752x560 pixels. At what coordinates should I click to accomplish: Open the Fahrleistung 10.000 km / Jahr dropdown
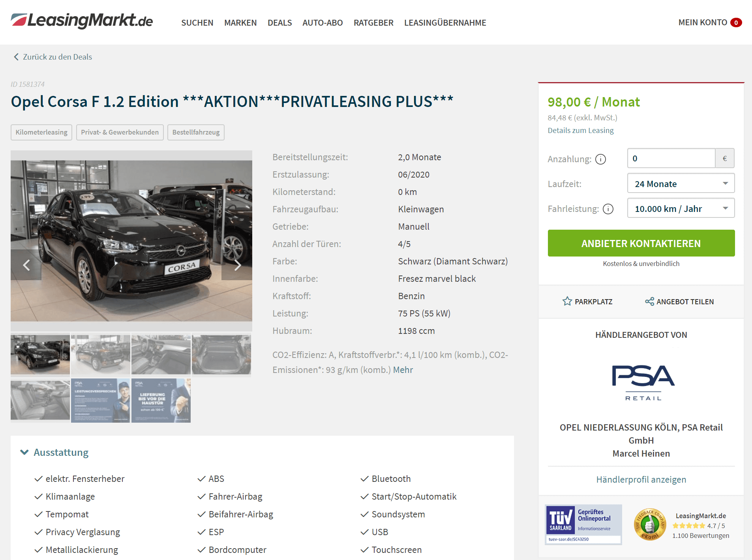point(681,208)
